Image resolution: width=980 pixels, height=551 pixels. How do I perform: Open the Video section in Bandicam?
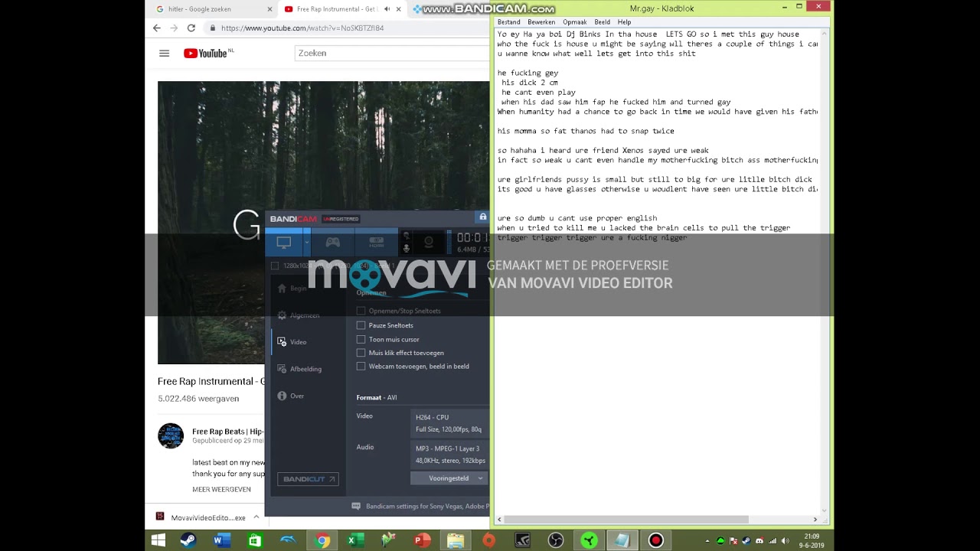[292, 342]
